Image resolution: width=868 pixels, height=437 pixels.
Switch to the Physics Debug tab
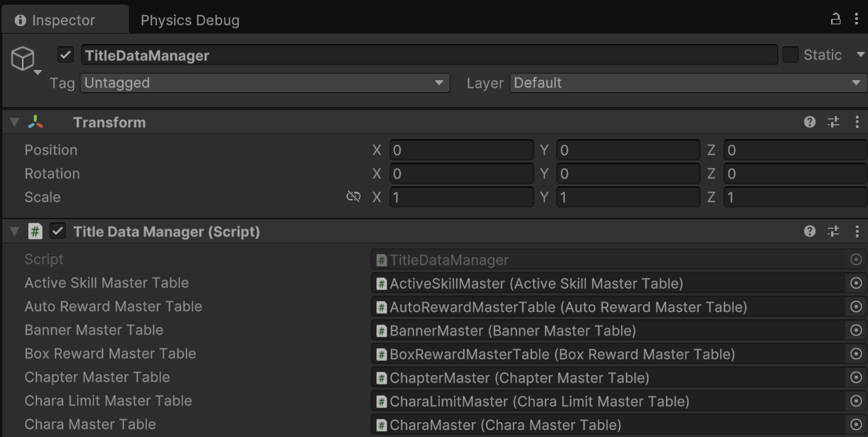pyautogui.click(x=190, y=20)
